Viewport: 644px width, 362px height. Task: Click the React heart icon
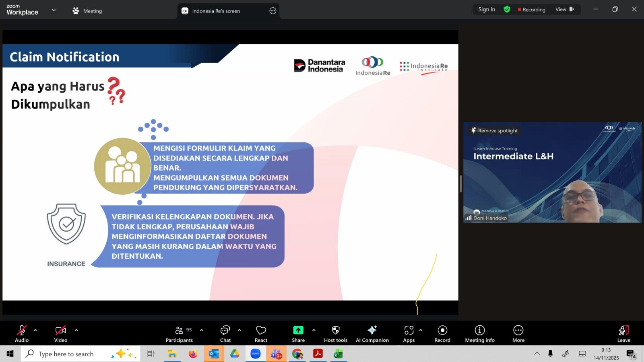(261, 334)
